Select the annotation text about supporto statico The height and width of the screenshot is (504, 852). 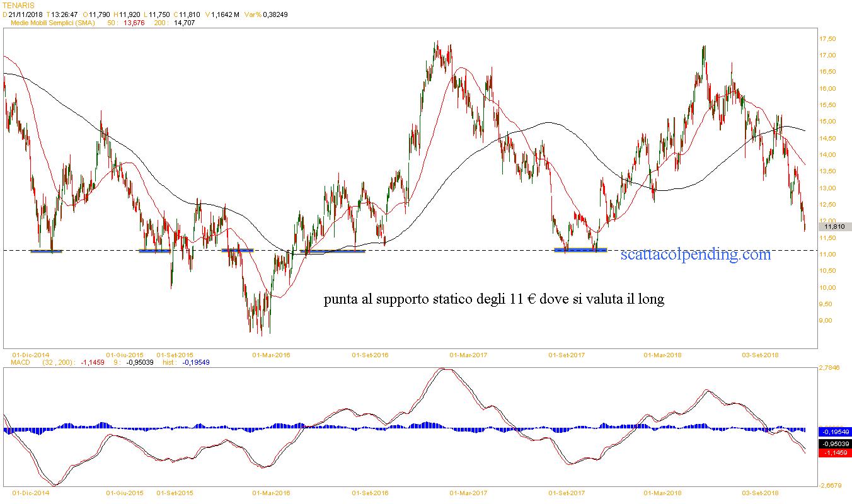pos(493,300)
